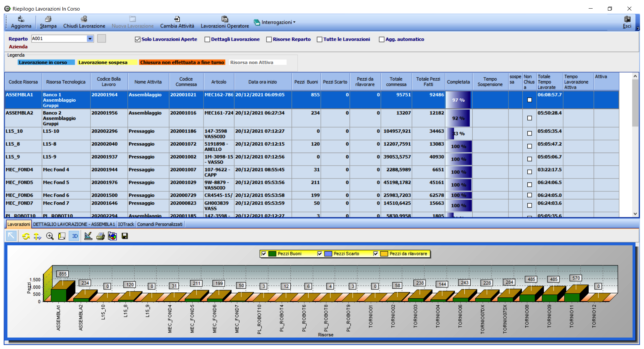The image size is (644, 349).
Task: Toggle the 3D chart view button
Action: coord(75,236)
